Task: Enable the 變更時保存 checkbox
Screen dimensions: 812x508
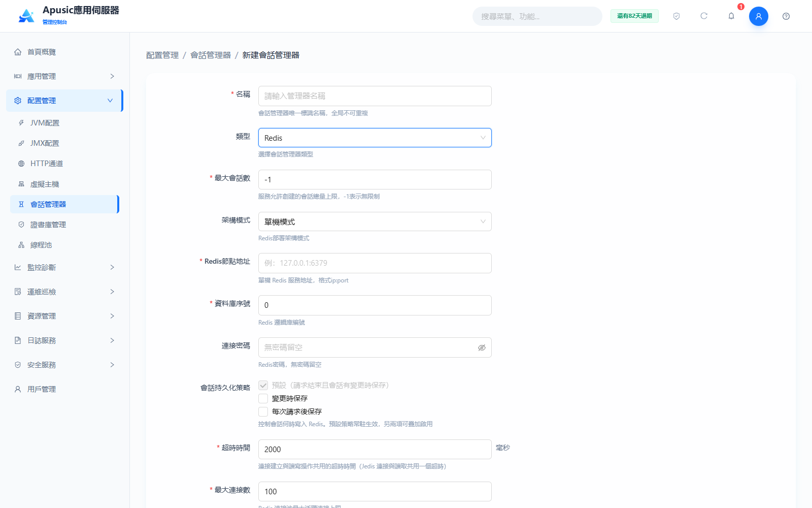Action: coord(263,398)
